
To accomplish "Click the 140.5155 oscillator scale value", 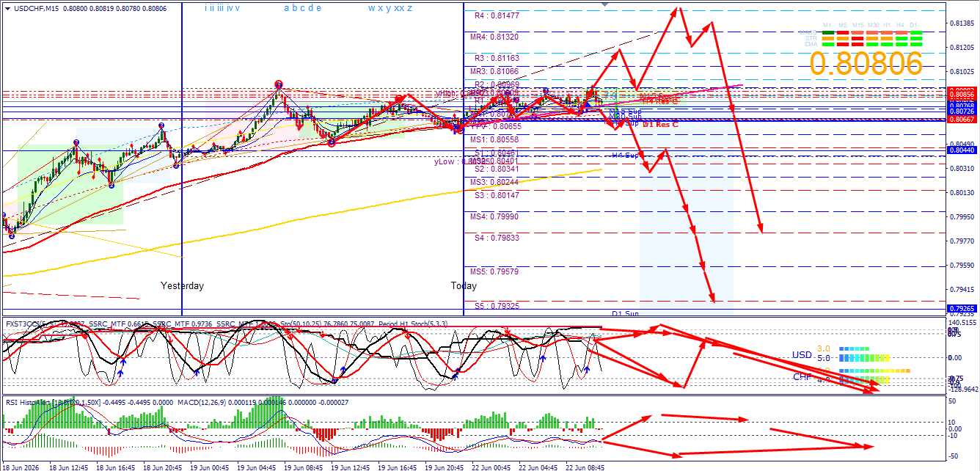I will [x=962, y=323].
